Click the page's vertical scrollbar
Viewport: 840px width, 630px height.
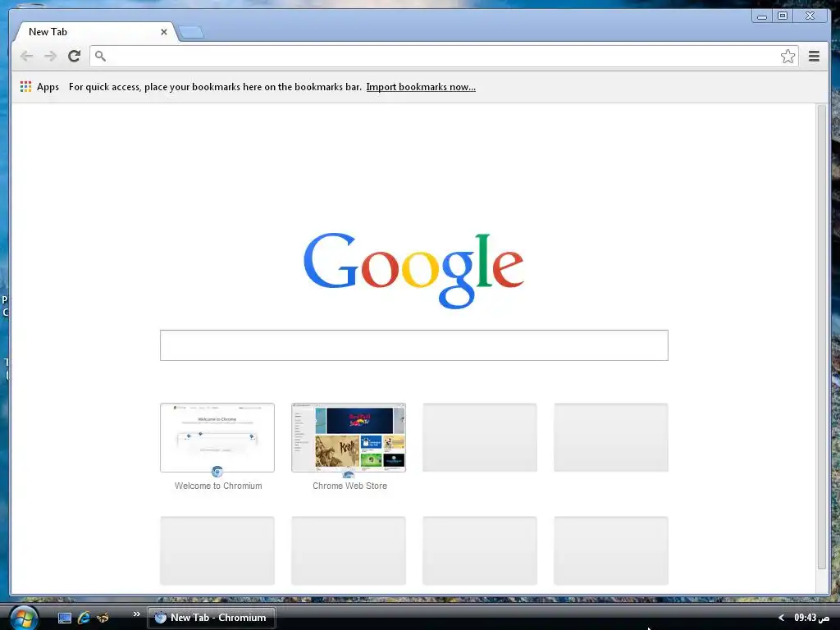pos(822,337)
